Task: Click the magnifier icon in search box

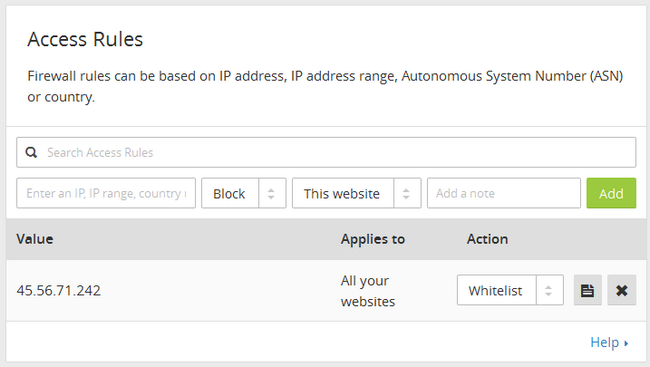Action: point(31,153)
